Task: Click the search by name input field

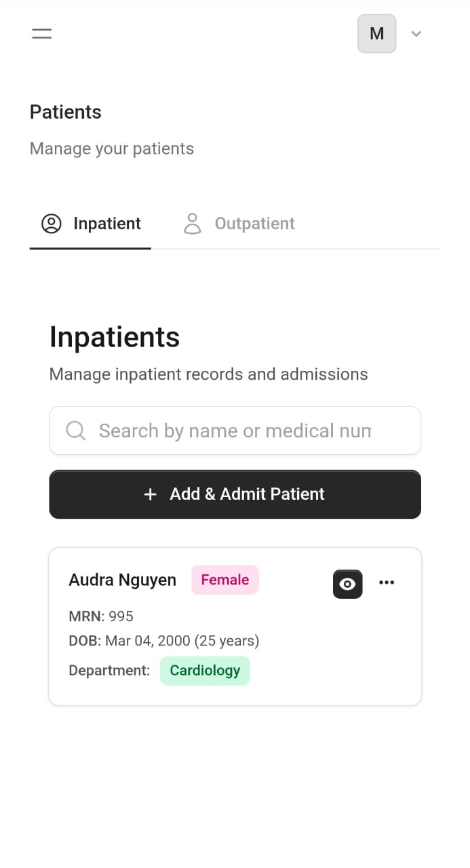Action: 235,431
